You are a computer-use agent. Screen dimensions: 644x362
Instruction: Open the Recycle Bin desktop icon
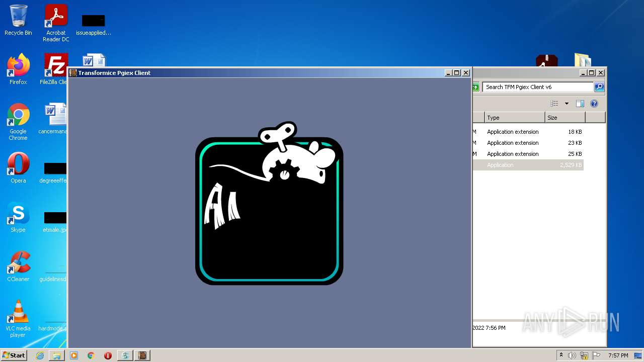pos(18,20)
